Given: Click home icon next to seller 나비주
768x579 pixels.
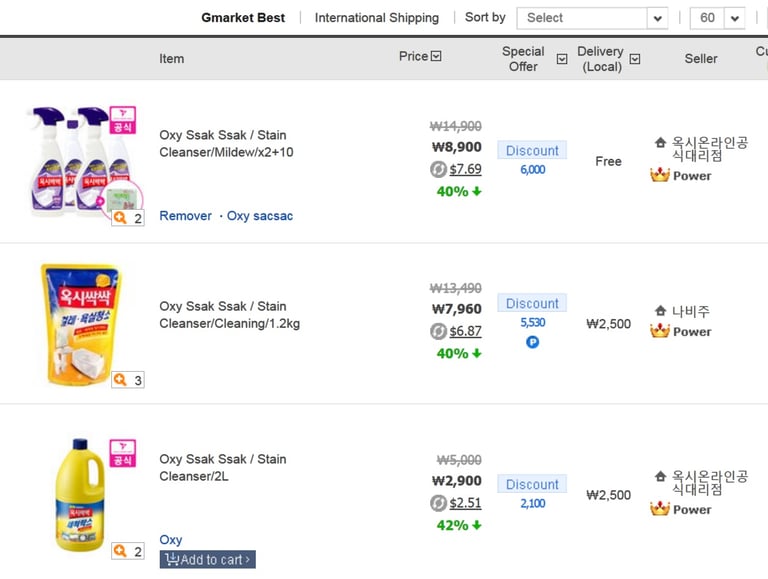Looking at the screenshot, I should click(x=660, y=311).
